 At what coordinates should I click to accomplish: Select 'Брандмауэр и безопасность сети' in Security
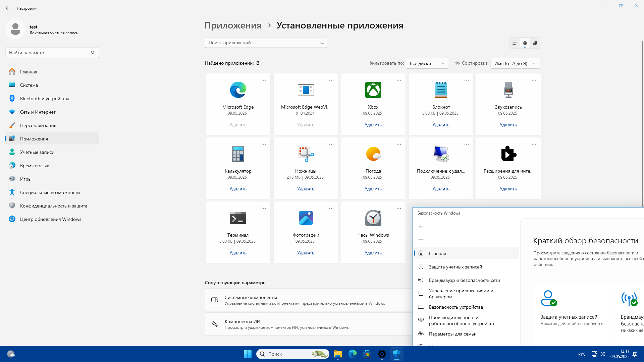point(464,280)
